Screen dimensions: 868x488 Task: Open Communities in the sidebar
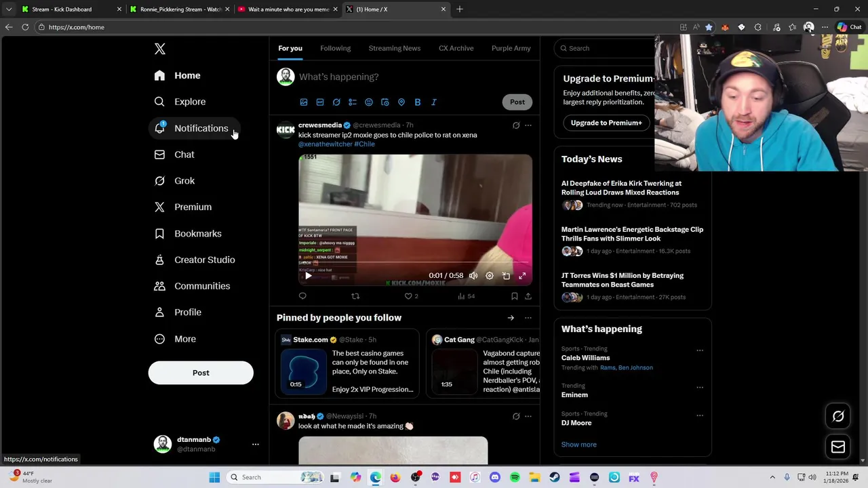click(x=193, y=286)
